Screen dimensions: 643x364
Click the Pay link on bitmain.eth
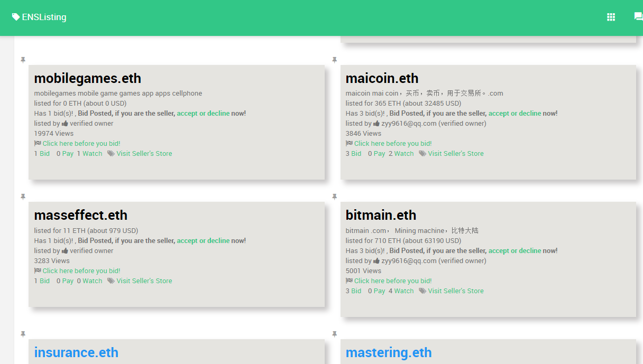(x=379, y=291)
